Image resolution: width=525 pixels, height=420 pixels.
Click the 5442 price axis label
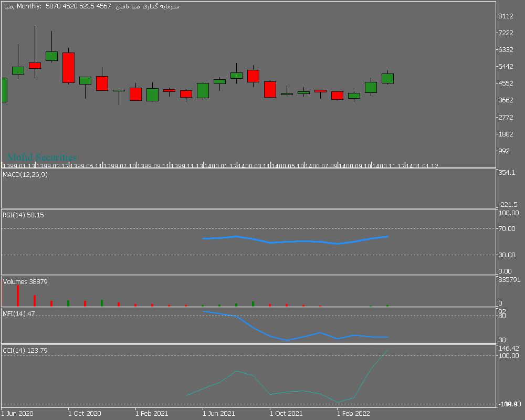click(x=506, y=66)
